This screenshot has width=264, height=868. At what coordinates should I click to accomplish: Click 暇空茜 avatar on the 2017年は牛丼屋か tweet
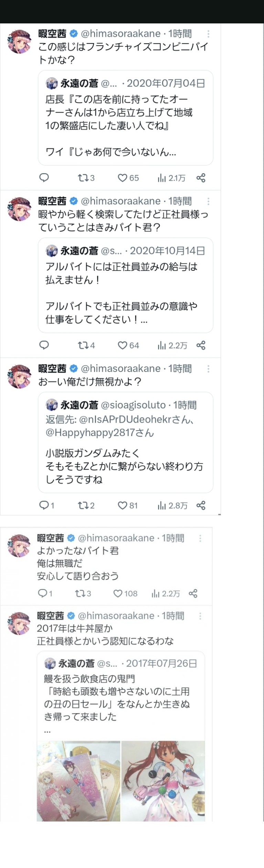19,623
